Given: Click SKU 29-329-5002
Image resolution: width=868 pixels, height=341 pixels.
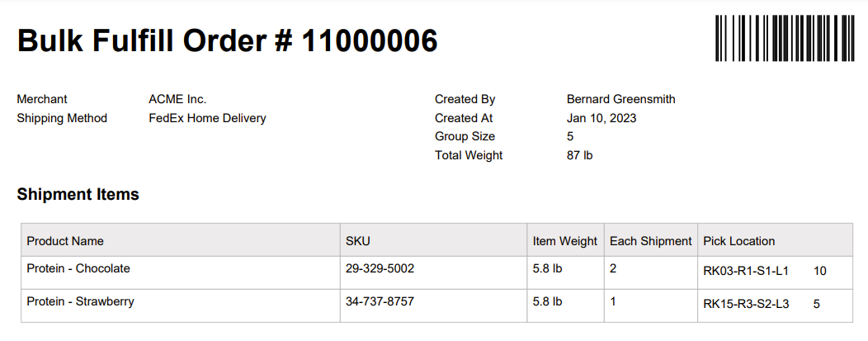Looking at the screenshot, I should pyautogui.click(x=380, y=268).
